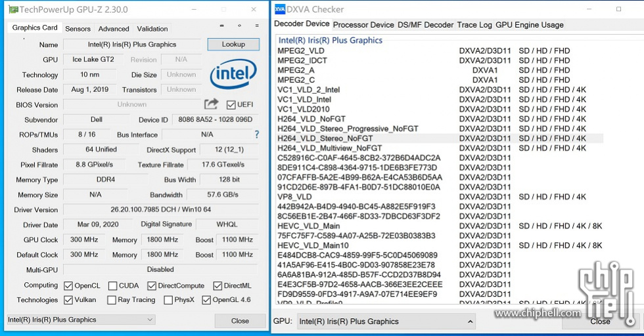This screenshot has height=336, width=644.
Task: Click the Intel(R) Iris(R) Plus Graphics list header
Action: [331, 40]
